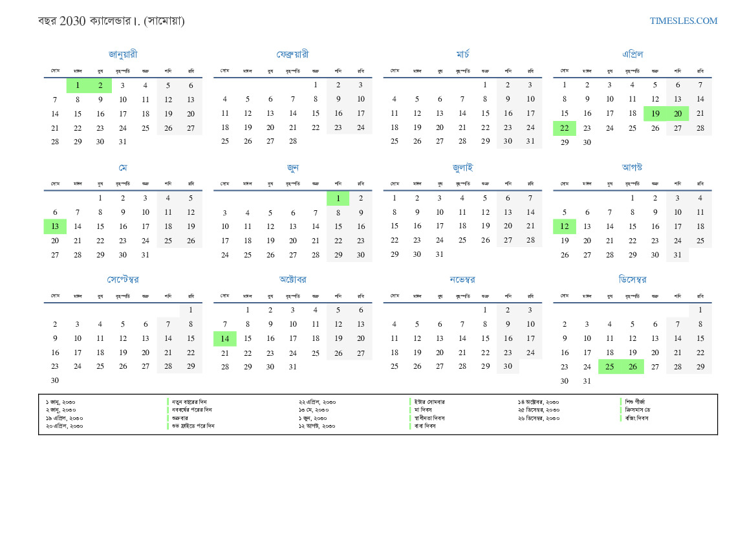Viewport: 756px width, 535px height.
Task: Click 31 in মে
Action: [x=146, y=255]
